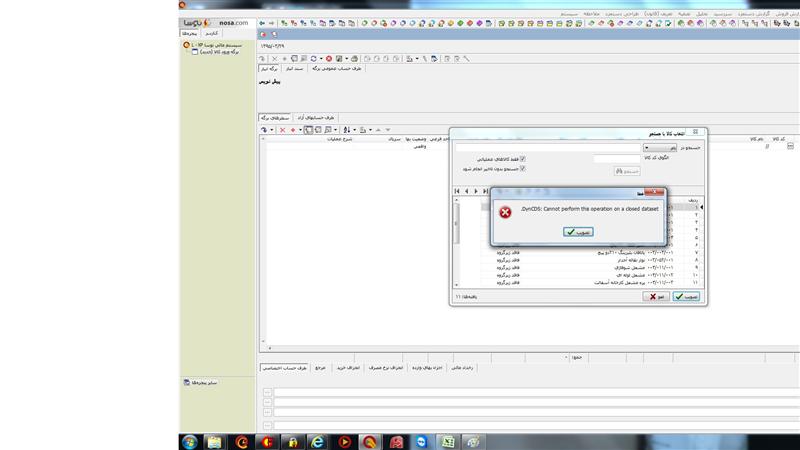Click the red circle icon in document toolbar
The image size is (800, 450).
click(x=328, y=59)
